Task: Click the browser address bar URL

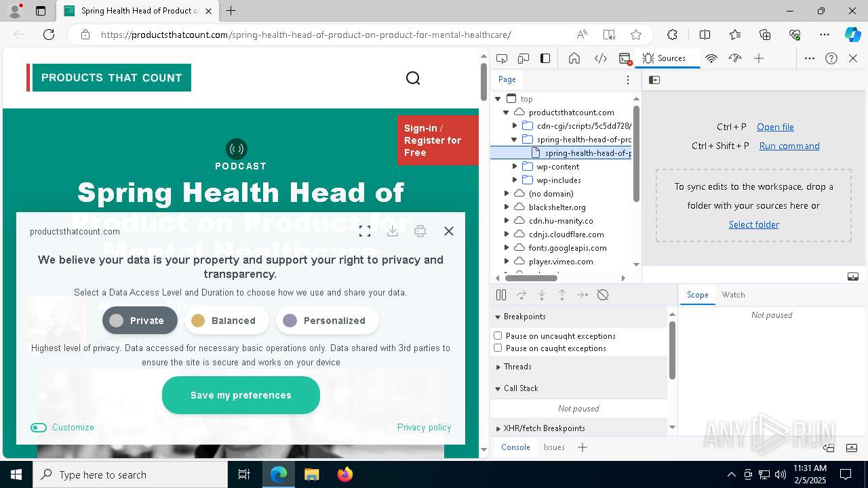Action: [306, 35]
